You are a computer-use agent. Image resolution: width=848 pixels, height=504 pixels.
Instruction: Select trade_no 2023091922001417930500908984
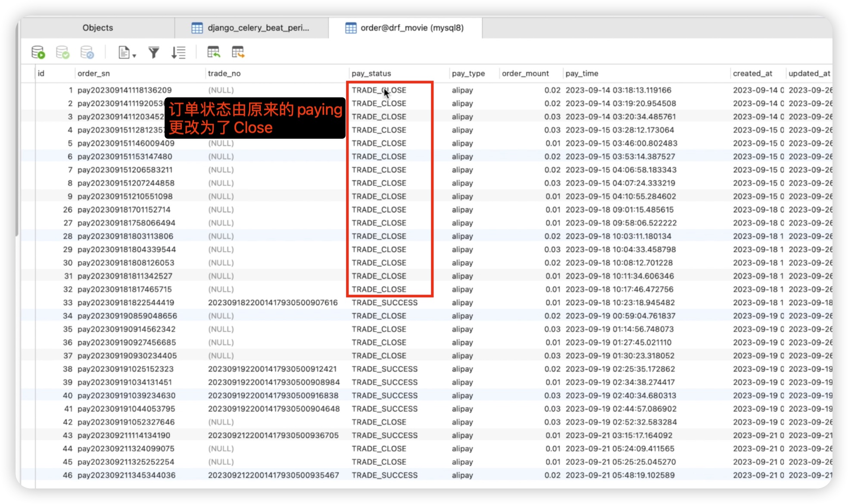pos(274,382)
